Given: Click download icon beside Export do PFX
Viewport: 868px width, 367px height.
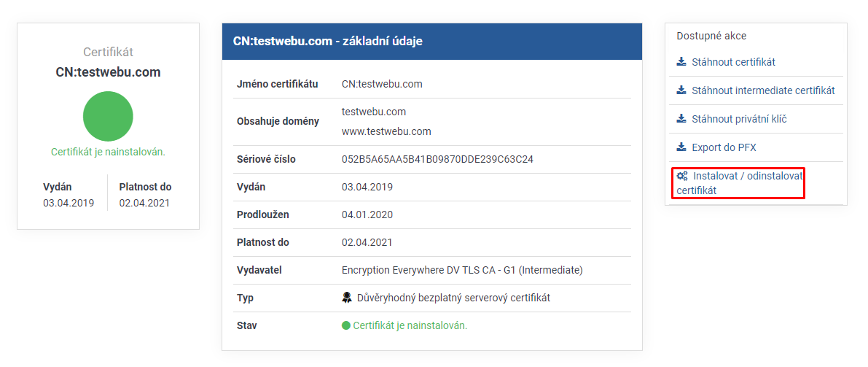Looking at the screenshot, I should tap(681, 147).
